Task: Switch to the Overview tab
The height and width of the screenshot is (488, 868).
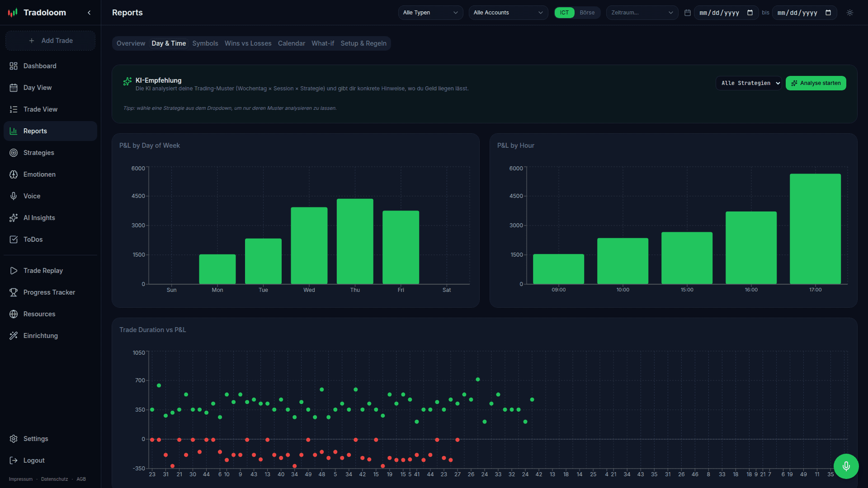Action: (x=131, y=43)
